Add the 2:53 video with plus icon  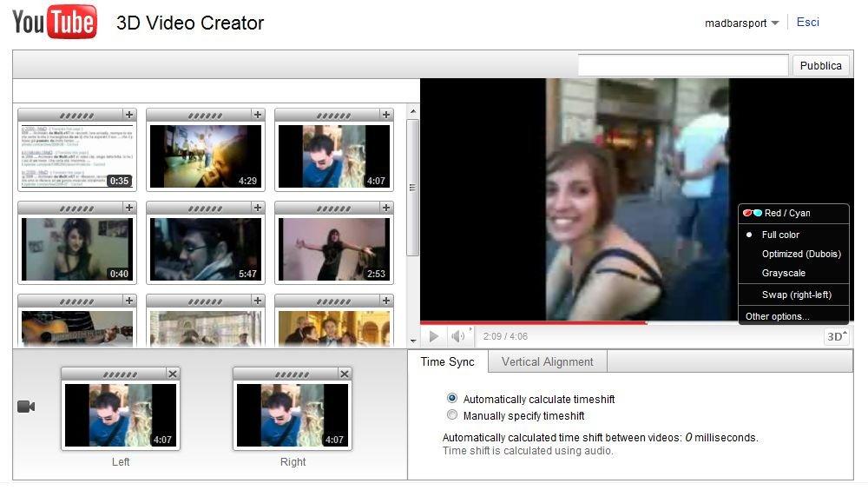(x=386, y=208)
